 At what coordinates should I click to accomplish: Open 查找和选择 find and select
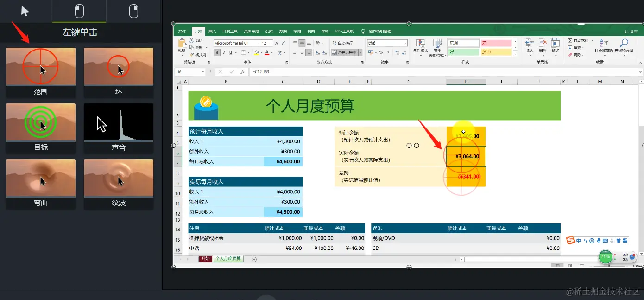pos(624,47)
